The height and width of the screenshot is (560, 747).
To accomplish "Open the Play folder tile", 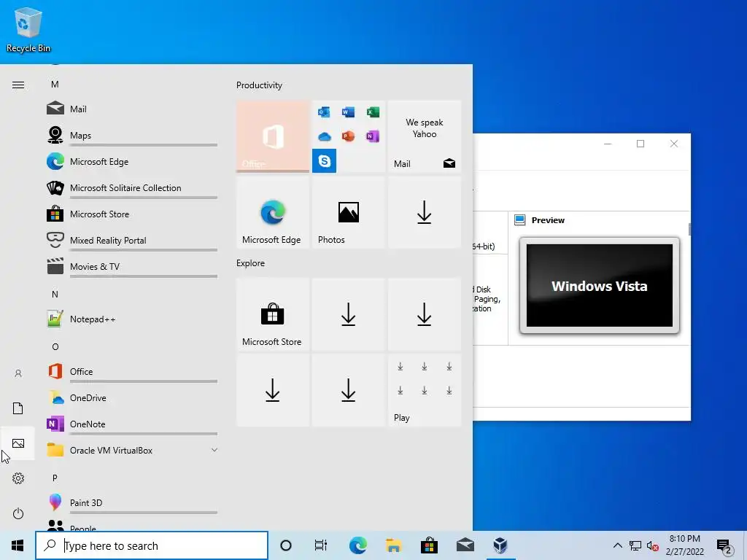I will 425,390.
